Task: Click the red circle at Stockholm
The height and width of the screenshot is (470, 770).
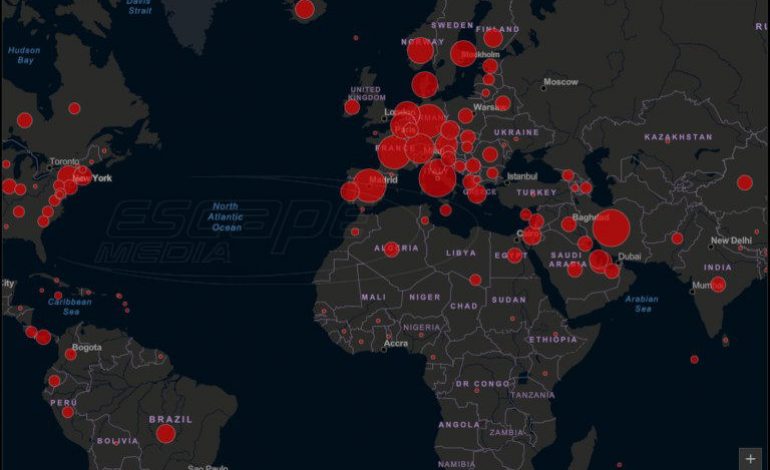Action: click(x=463, y=54)
